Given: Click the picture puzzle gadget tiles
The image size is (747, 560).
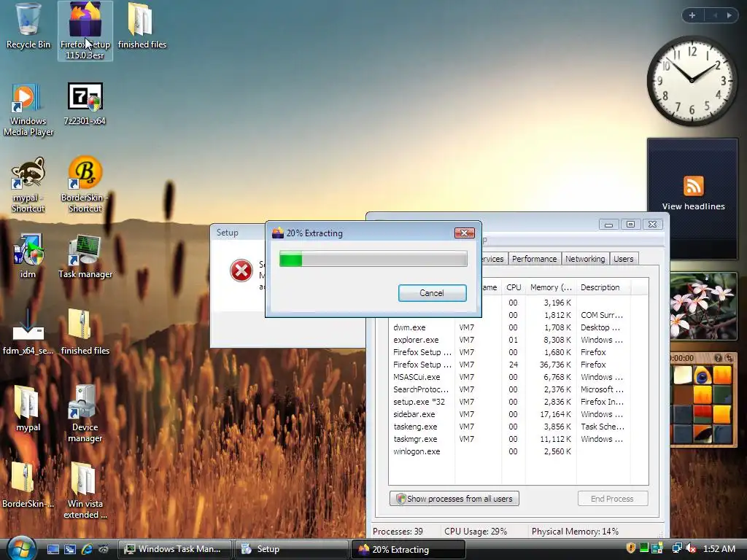Looking at the screenshot, I should pyautogui.click(x=703, y=404).
